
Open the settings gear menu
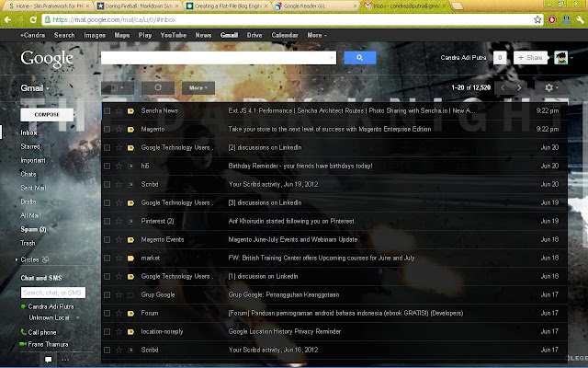coord(551,88)
